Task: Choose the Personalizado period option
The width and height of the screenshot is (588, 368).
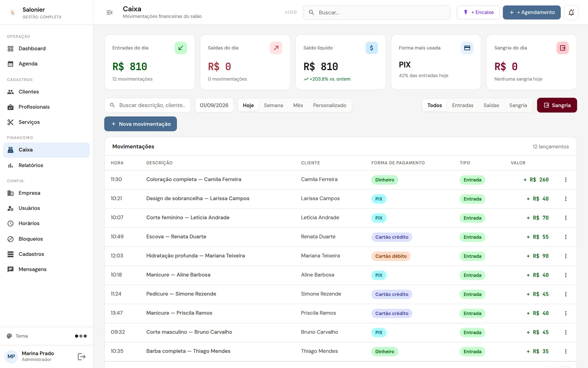Action: click(330, 105)
